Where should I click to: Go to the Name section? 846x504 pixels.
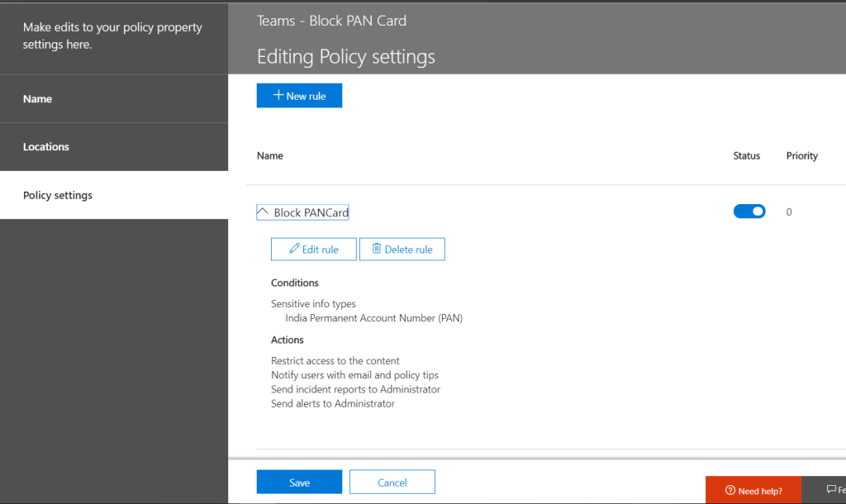(x=38, y=99)
